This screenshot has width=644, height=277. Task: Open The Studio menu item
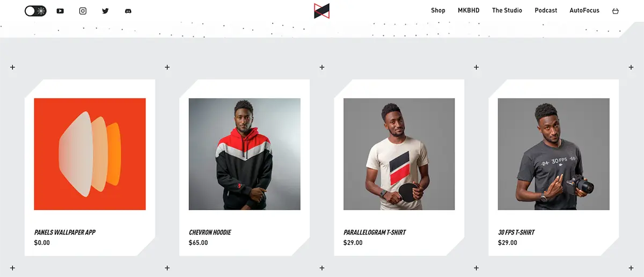(x=507, y=10)
